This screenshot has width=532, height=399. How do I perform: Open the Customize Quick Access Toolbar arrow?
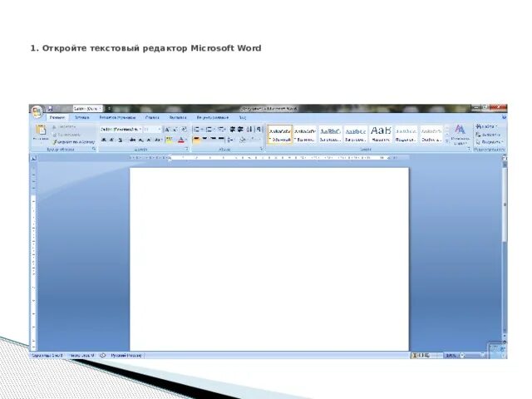coord(109,109)
